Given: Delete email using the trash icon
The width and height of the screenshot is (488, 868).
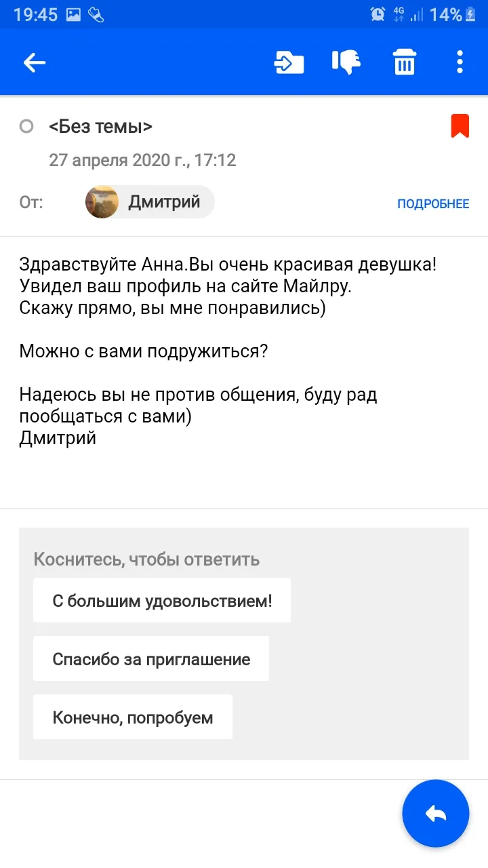Looking at the screenshot, I should coord(405,63).
